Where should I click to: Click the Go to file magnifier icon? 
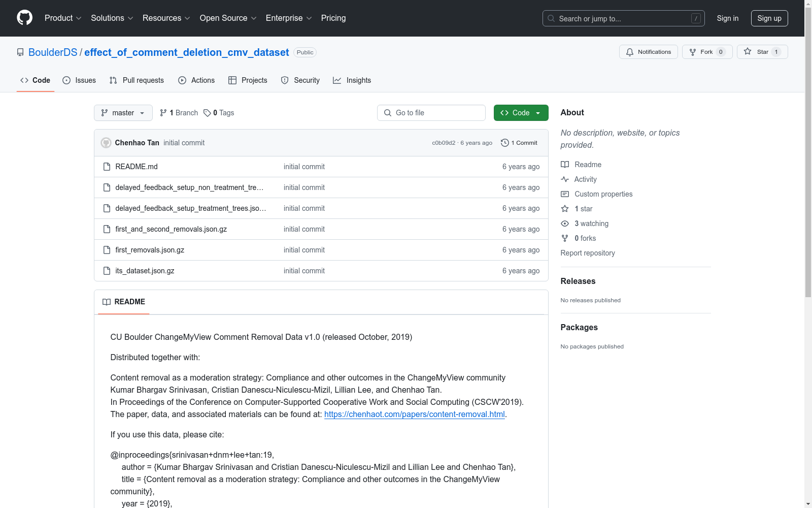coord(388,113)
